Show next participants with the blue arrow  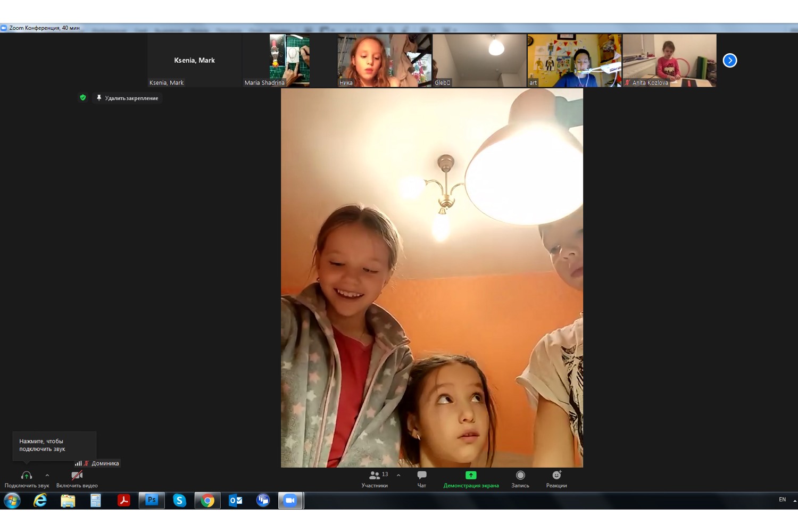pos(730,61)
